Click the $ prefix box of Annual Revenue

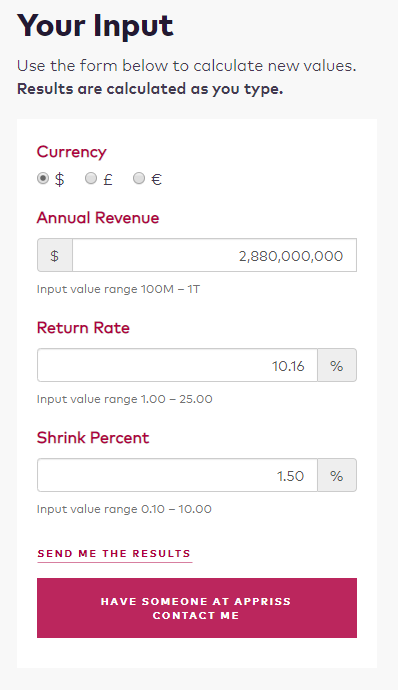(x=55, y=255)
